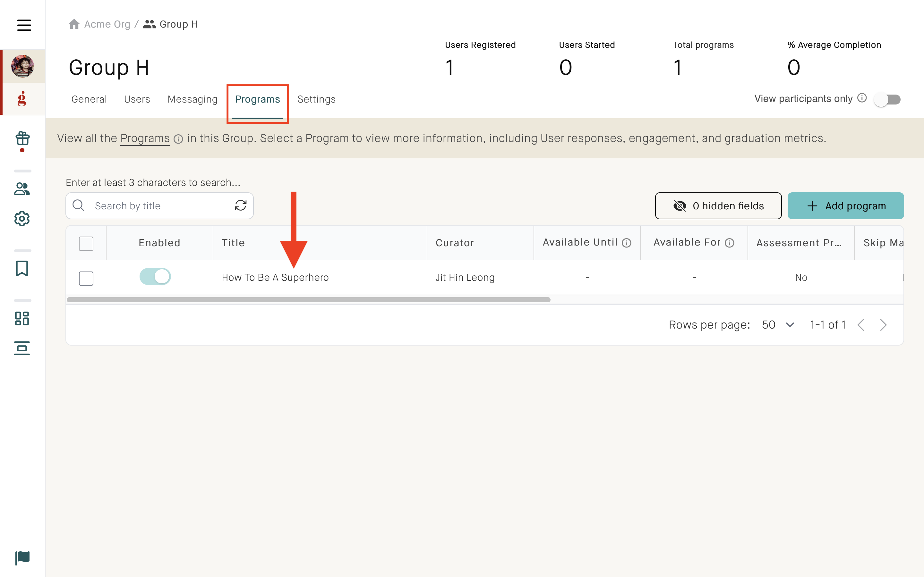Open the Acme Org breadcrumb link
The width and height of the screenshot is (924, 577).
point(107,24)
